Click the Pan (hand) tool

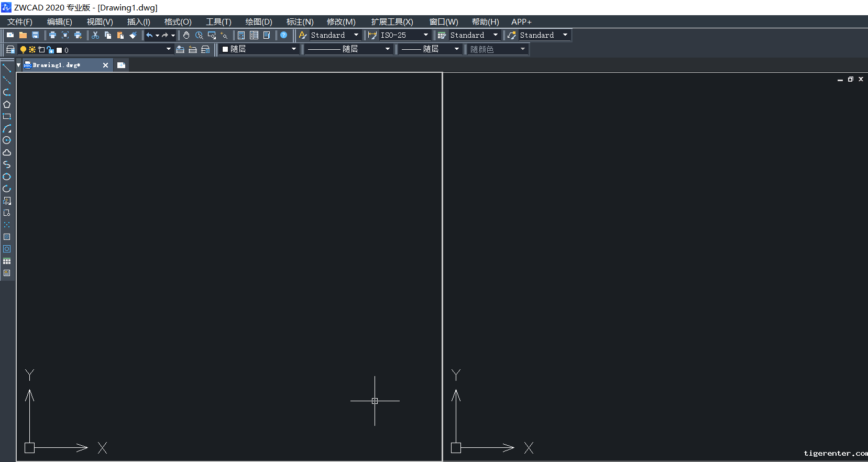[186, 35]
